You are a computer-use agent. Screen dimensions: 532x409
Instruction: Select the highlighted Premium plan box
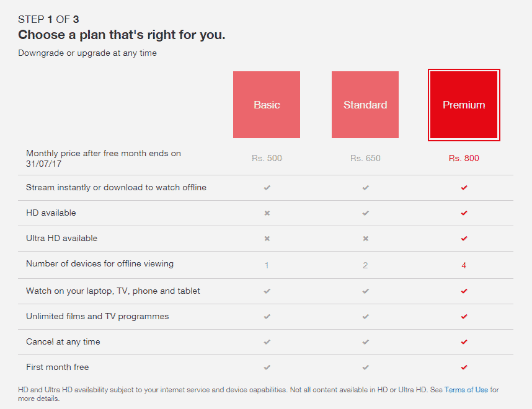(x=464, y=105)
